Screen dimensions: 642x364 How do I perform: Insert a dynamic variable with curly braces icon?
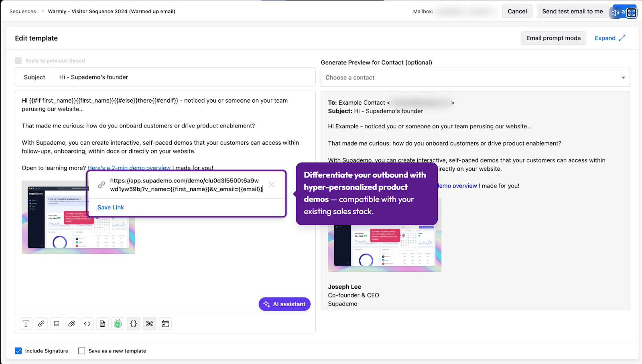[134, 324]
